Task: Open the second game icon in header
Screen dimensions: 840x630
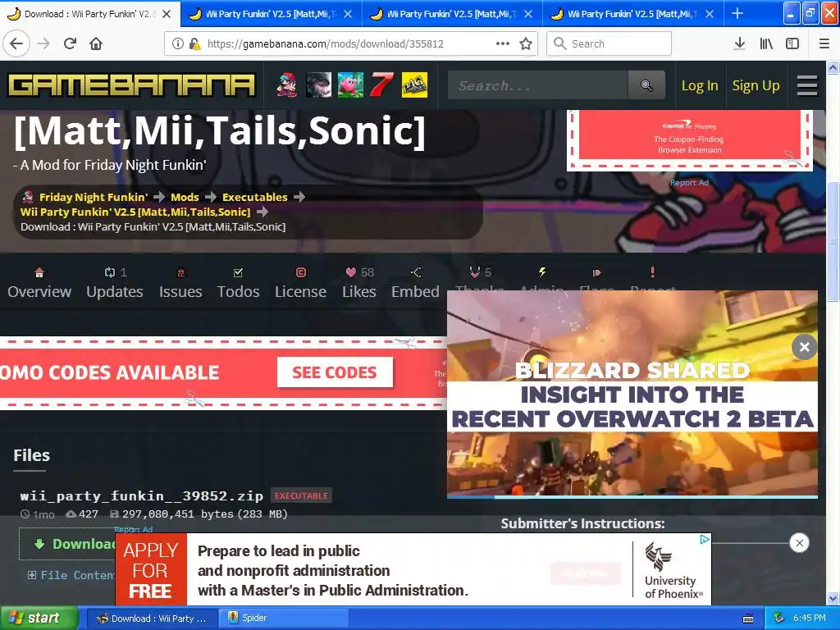Action: [319, 84]
